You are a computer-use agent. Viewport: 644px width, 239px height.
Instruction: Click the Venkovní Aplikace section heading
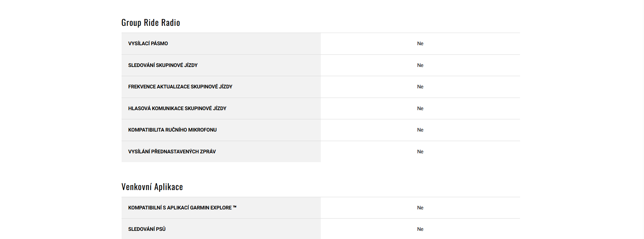pyautogui.click(x=152, y=187)
